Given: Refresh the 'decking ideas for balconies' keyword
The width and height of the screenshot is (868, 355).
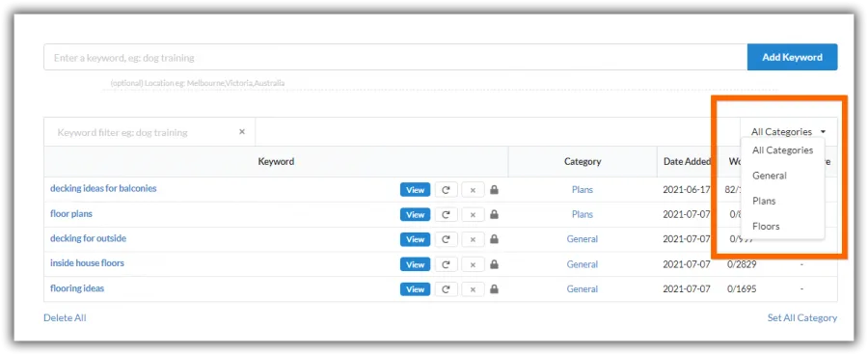Looking at the screenshot, I should [446, 190].
